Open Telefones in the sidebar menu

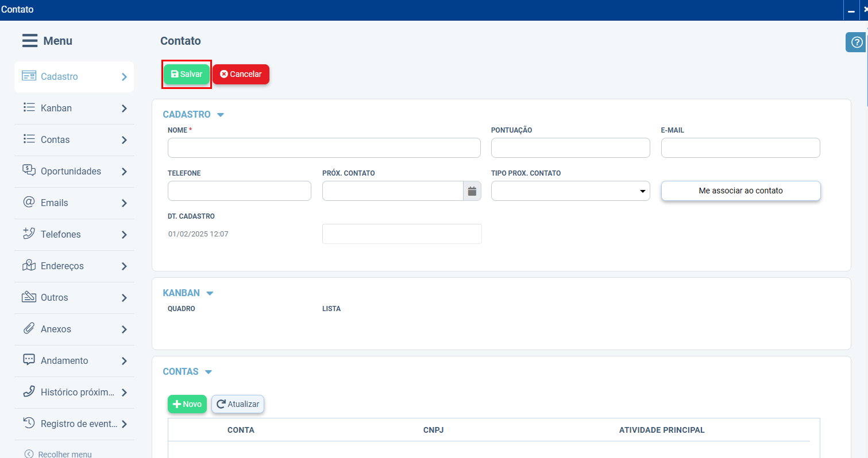pos(74,234)
